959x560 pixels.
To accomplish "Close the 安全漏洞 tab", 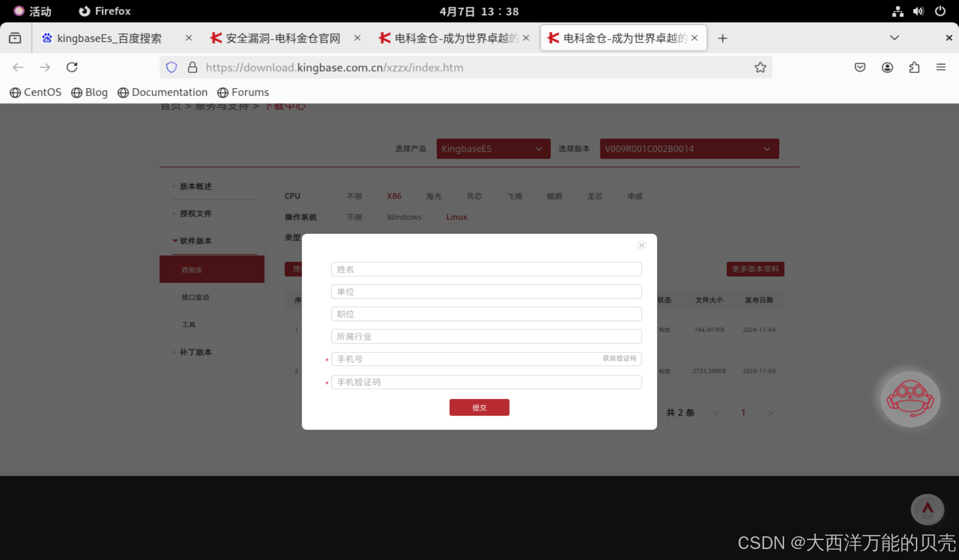I will tap(357, 38).
